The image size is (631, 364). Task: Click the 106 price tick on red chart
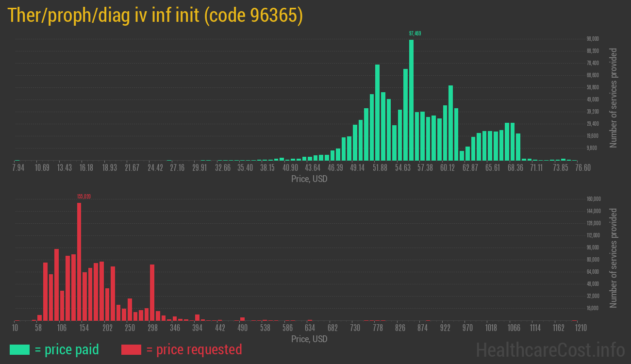click(62, 328)
